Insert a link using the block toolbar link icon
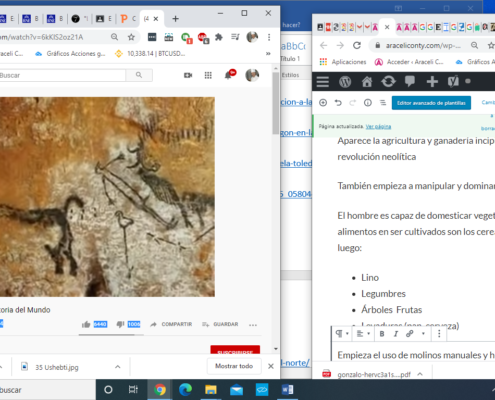 click(410, 334)
